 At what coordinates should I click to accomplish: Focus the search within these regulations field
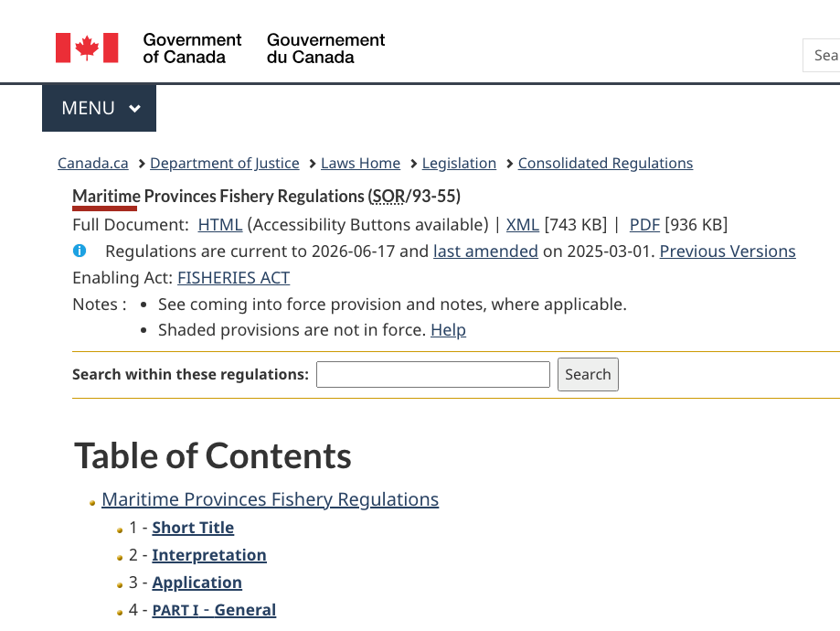point(433,374)
